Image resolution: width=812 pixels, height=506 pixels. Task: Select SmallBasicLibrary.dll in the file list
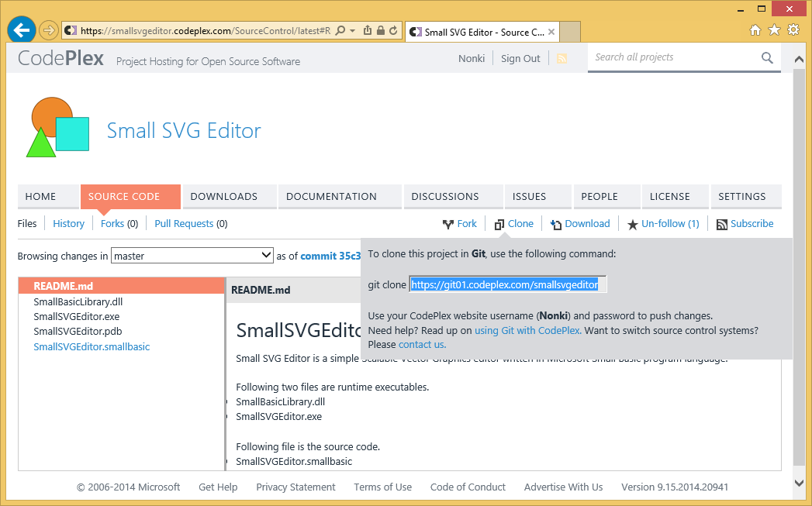pos(78,301)
